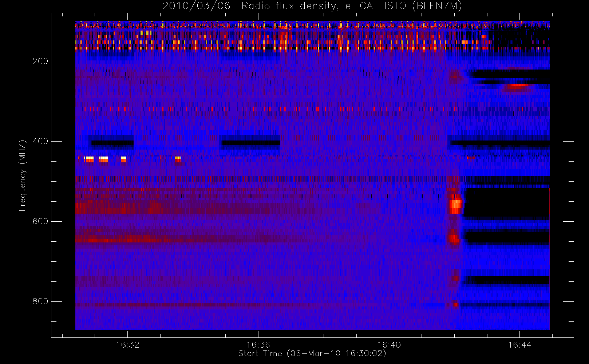Click the 16:32 time tick label

click(128, 345)
